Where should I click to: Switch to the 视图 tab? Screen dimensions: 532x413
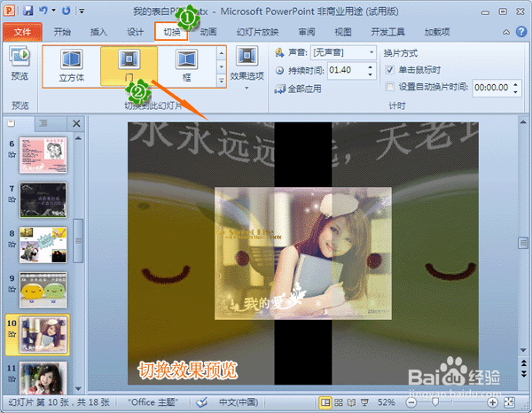pos(343,32)
